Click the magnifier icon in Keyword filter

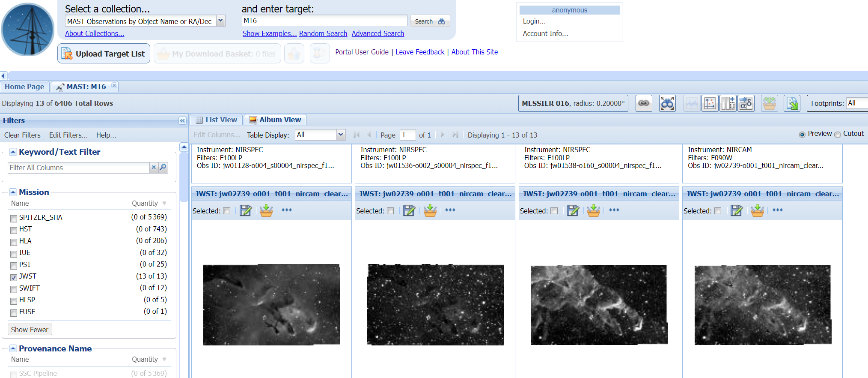coord(163,168)
